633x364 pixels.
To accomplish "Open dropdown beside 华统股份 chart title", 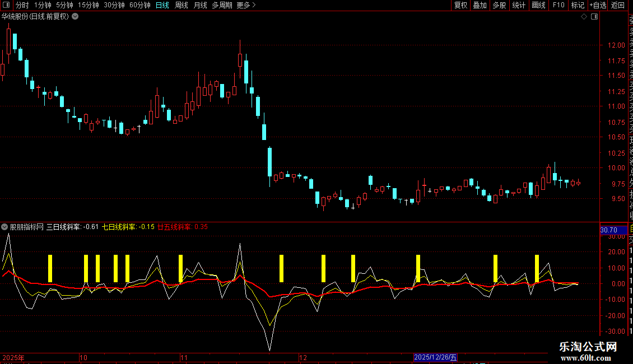I will point(75,17).
